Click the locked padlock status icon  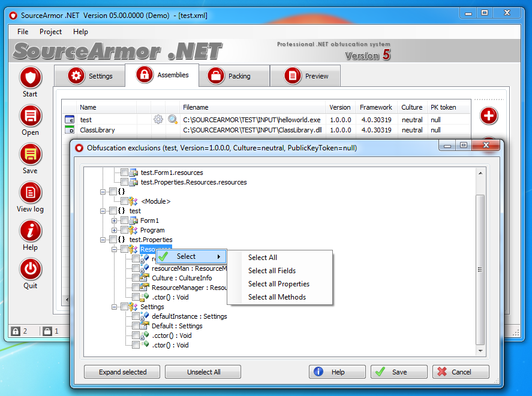pos(16,331)
